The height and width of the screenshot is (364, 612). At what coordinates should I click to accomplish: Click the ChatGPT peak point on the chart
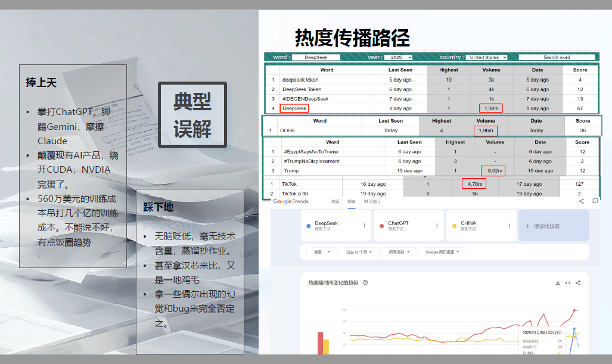pyautogui.click(x=574, y=310)
